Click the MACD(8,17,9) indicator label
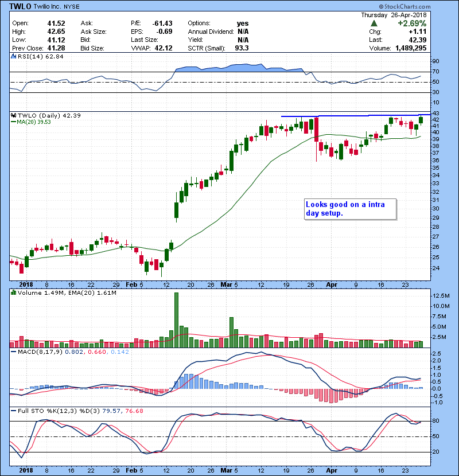 click(40, 352)
